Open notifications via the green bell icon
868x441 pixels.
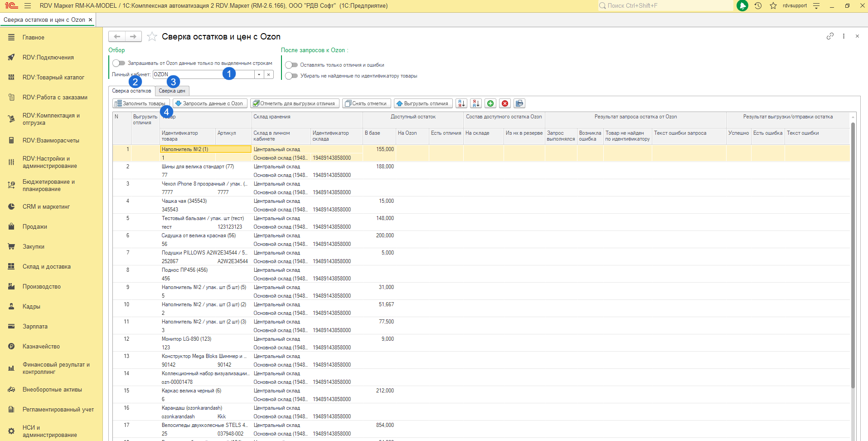[742, 6]
